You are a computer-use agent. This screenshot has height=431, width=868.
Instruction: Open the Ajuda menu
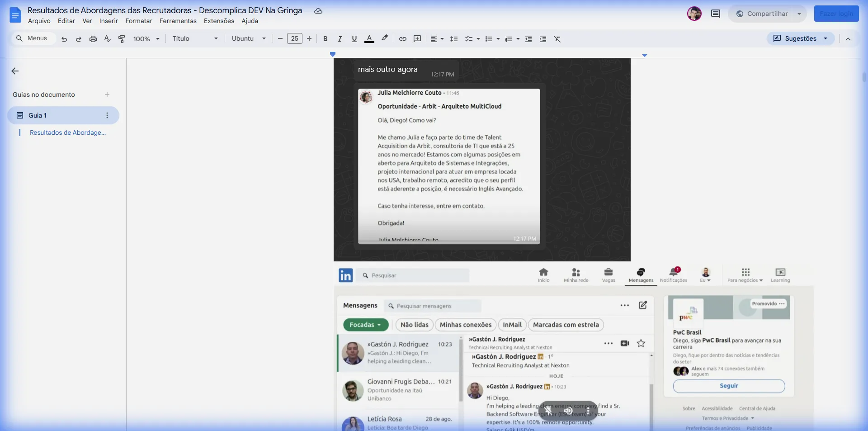[x=250, y=21]
